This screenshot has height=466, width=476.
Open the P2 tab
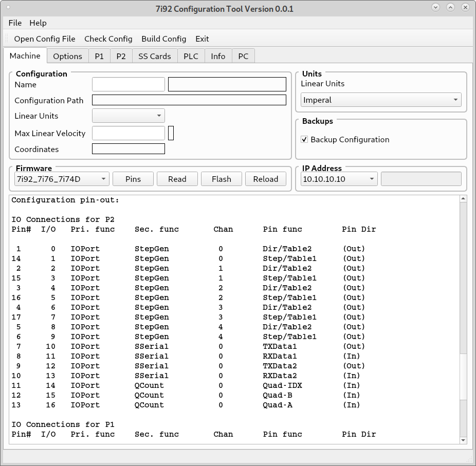(x=121, y=56)
